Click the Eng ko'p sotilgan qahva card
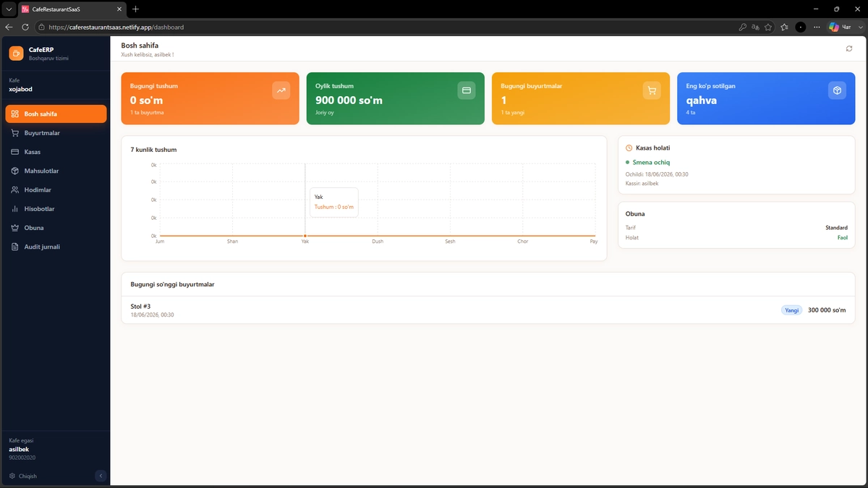The image size is (868, 488). point(766,98)
